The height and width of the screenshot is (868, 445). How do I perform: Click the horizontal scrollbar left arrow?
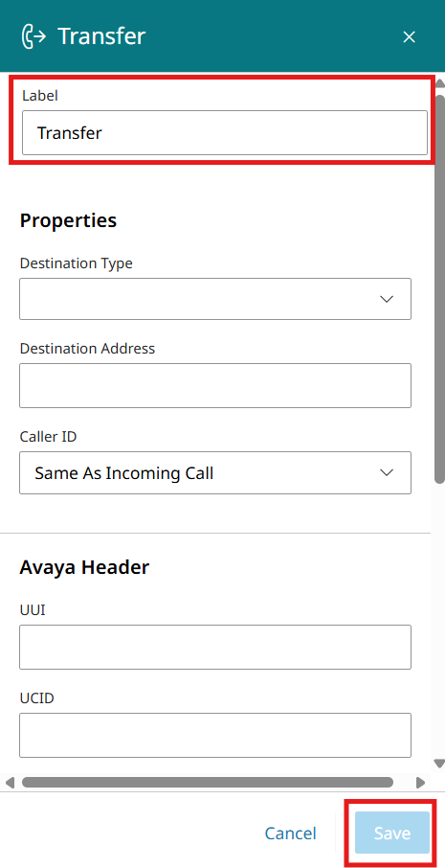point(10,783)
